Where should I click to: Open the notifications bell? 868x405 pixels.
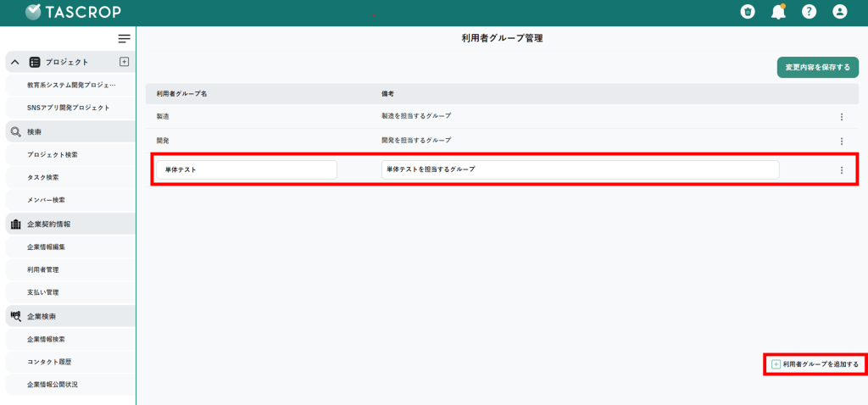(x=778, y=12)
